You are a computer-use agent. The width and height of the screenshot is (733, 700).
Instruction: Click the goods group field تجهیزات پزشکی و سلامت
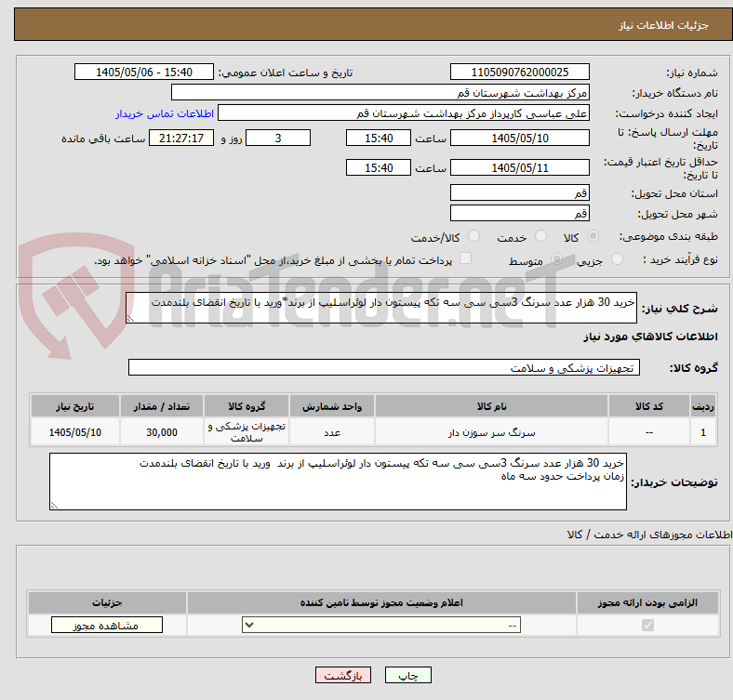coord(384,367)
